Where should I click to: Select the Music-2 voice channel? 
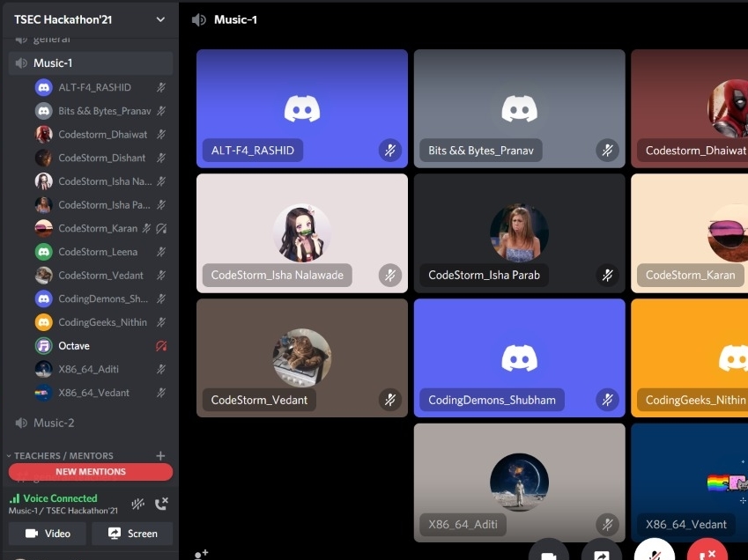tap(54, 423)
